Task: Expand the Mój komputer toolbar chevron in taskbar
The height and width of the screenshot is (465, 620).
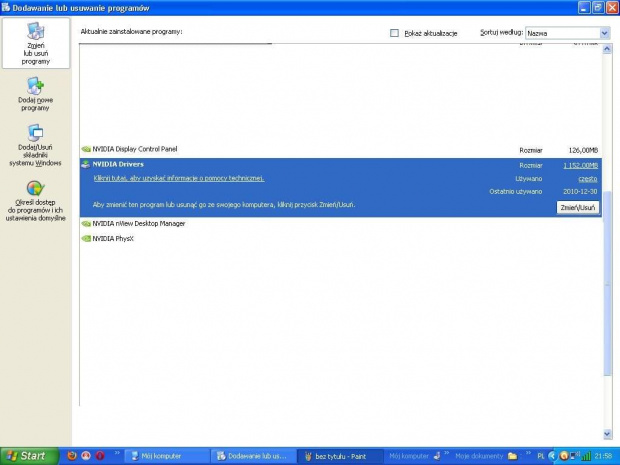Action: click(446, 453)
